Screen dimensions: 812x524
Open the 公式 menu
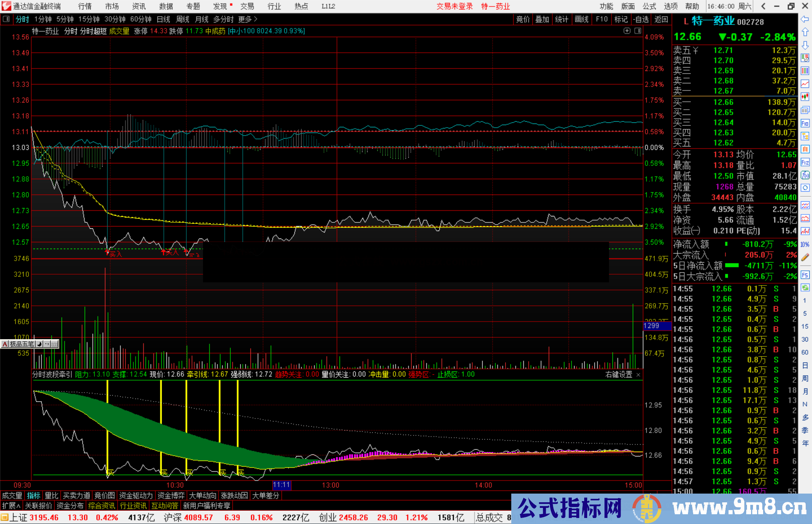point(649,6)
